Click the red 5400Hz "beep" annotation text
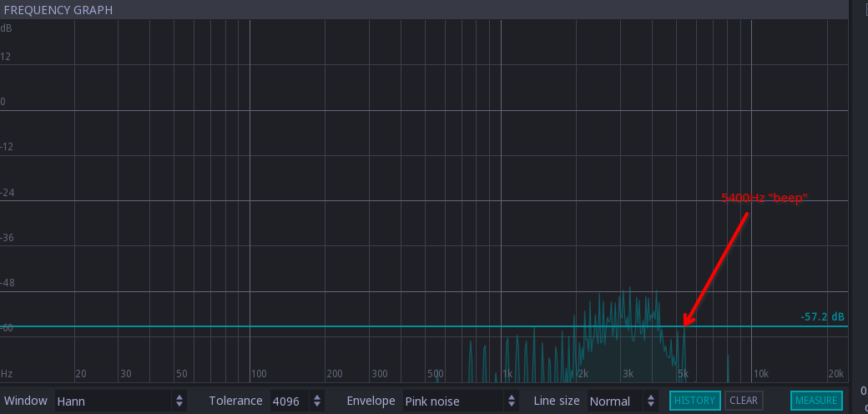This screenshot has height=414, width=868. [765, 198]
